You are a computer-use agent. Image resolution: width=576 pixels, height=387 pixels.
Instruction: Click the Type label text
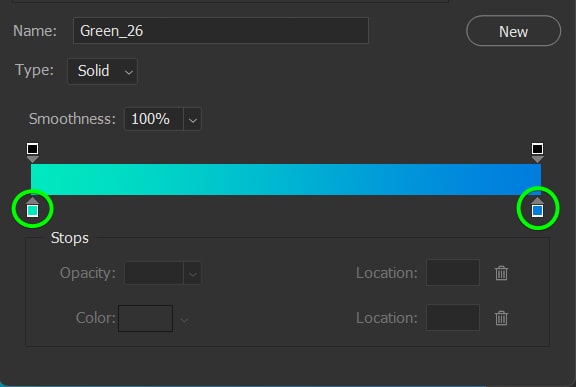click(x=34, y=70)
